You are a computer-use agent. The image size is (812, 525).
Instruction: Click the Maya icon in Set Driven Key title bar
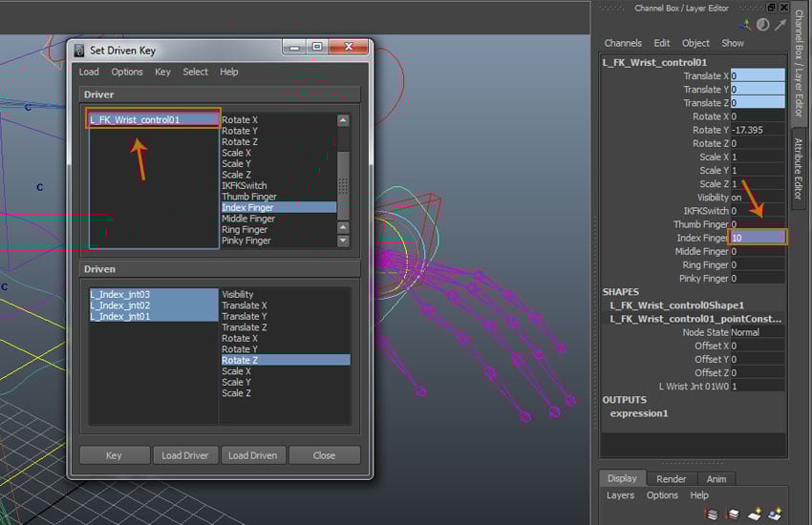point(78,50)
